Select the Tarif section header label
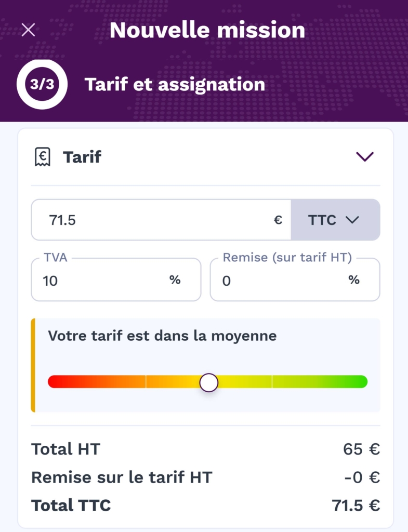 coord(82,156)
